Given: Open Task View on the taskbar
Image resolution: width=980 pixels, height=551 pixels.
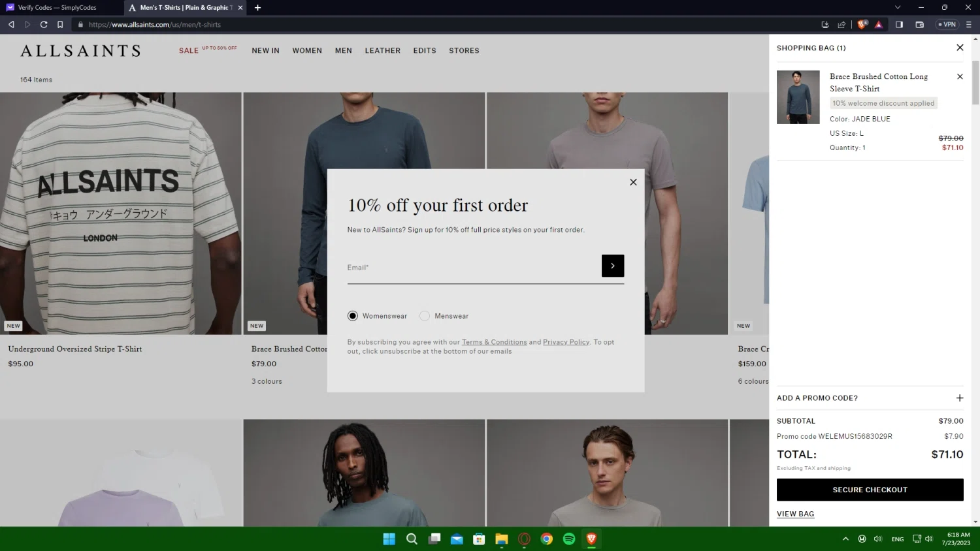Looking at the screenshot, I should (434, 539).
